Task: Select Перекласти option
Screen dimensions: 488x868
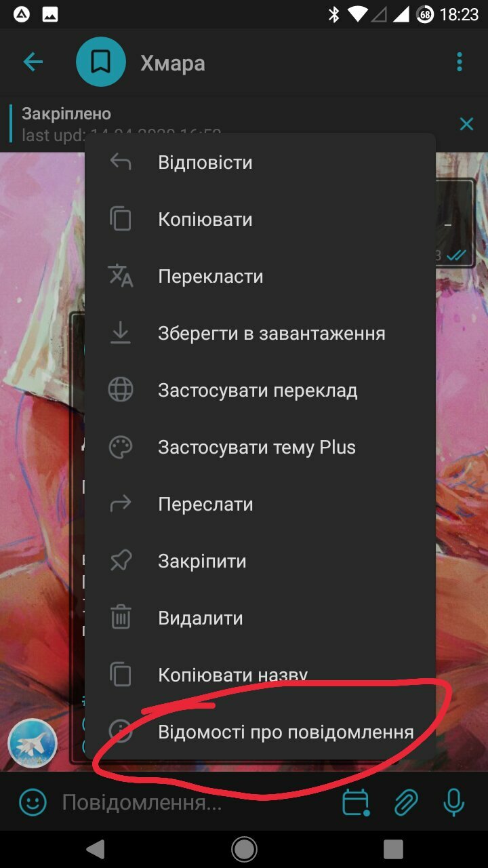Action: coord(260,277)
